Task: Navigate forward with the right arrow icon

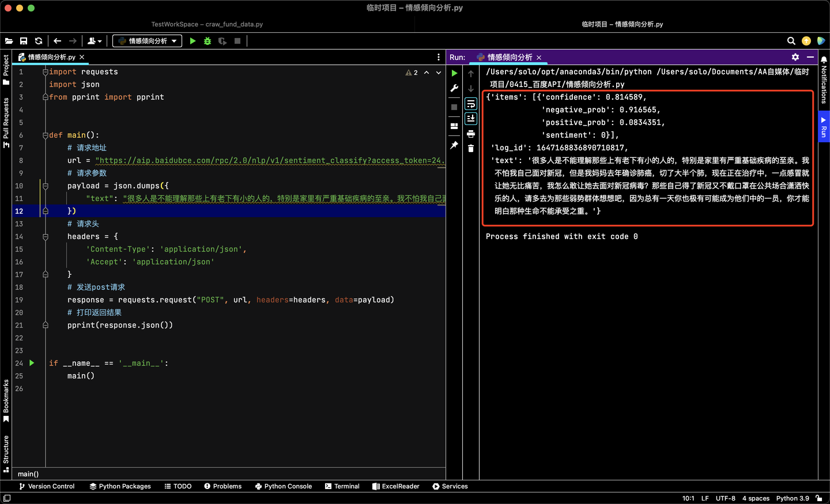Action: pos(73,41)
